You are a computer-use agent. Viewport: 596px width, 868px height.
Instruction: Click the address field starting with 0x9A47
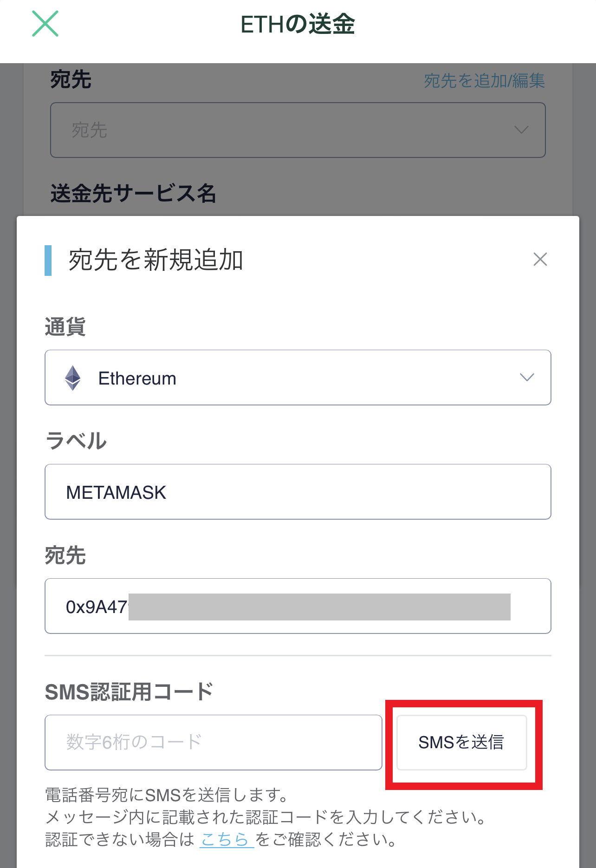298,606
